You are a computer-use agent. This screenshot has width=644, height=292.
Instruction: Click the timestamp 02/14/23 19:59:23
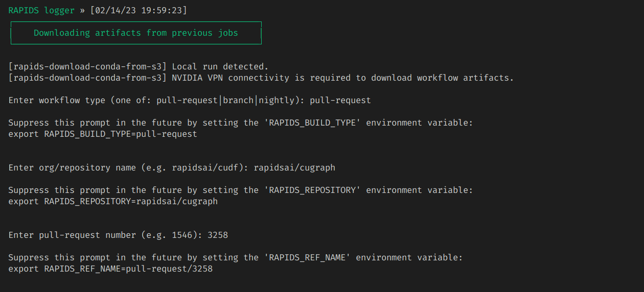click(138, 10)
